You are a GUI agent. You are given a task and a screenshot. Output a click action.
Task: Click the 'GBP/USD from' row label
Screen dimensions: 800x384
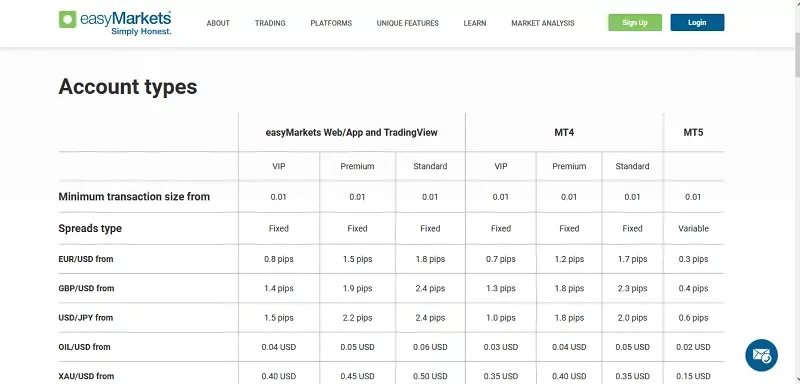click(86, 288)
